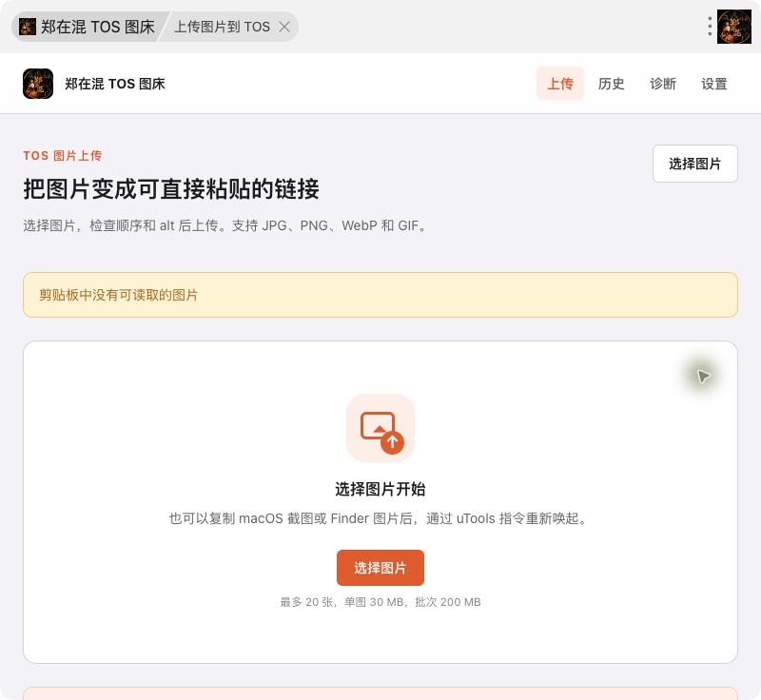Click the 上传图片到 TOS command label
Viewport: 761px width, 700px height.
click(222, 27)
